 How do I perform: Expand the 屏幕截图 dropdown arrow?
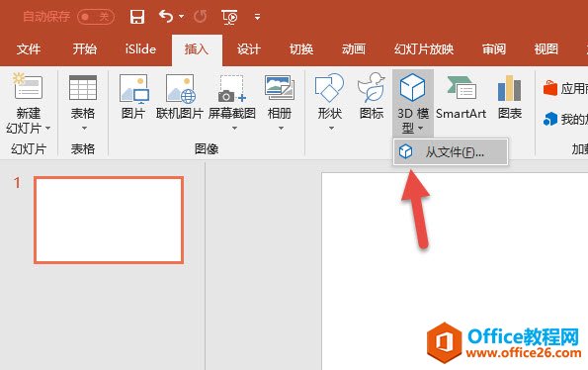coord(234,129)
